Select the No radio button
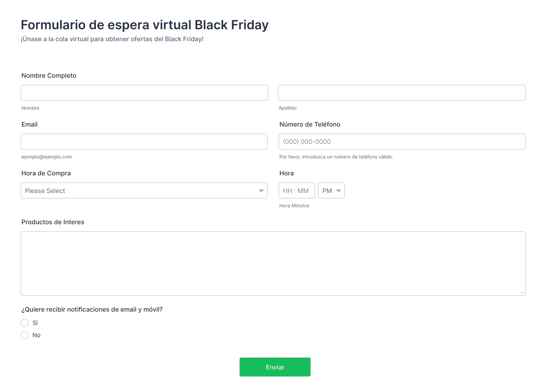Viewport: 546px width, 392px height. (25, 335)
